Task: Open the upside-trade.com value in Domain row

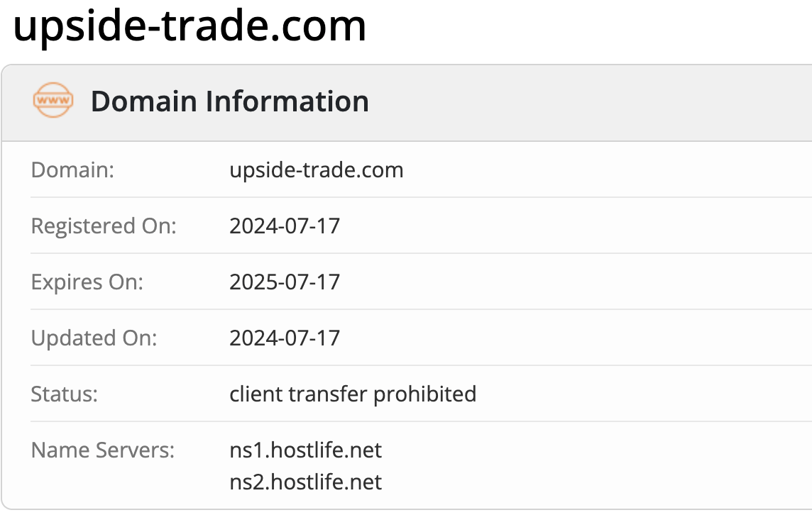Action: [x=316, y=170]
